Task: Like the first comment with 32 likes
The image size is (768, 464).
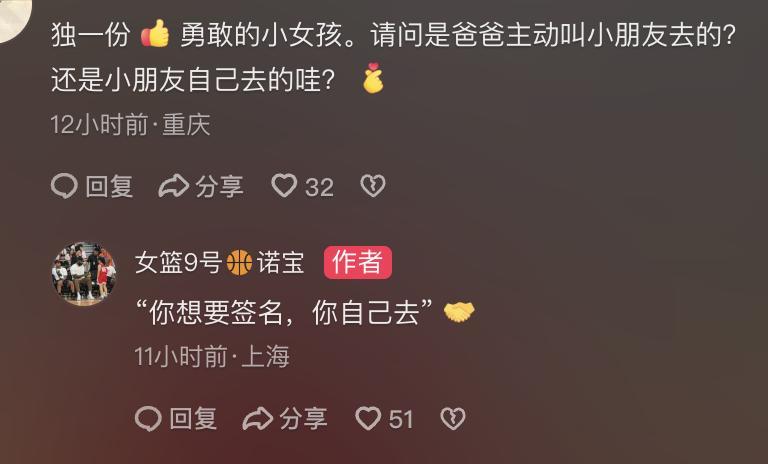Action: pos(285,186)
